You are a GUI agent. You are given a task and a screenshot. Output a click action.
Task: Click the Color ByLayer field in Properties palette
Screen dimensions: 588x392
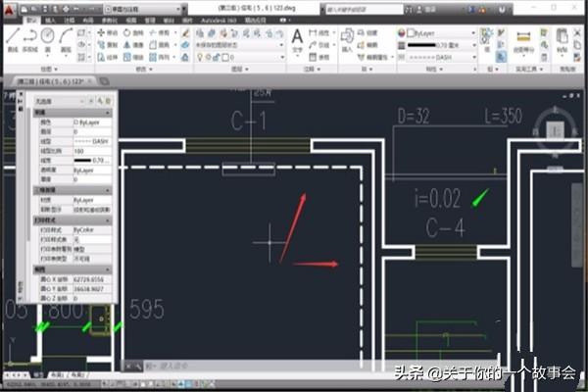(x=91, y=122)
